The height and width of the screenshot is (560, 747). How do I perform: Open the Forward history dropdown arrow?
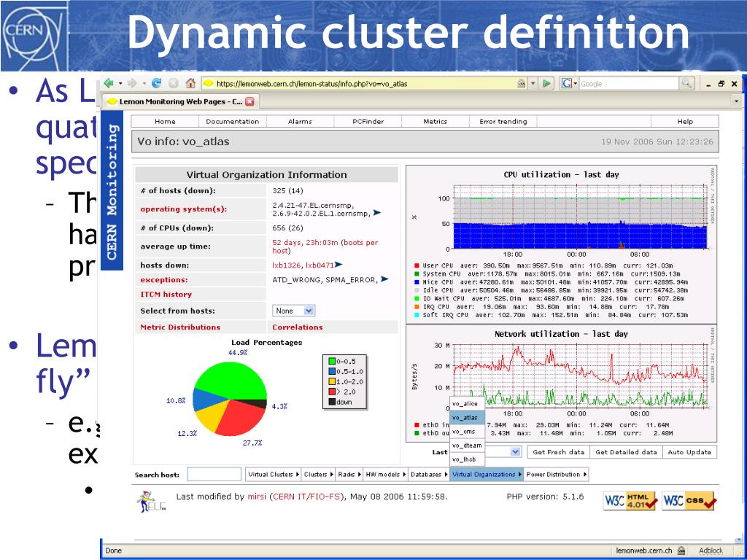click(143, 84)
